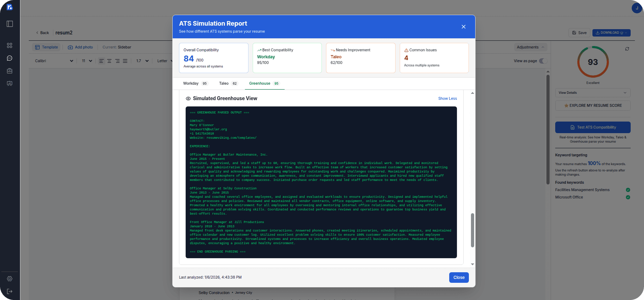Screen dimensions: 644x300
Task: Click EXPLORE MY RESUME SCORE button
Action: (592, 105)
